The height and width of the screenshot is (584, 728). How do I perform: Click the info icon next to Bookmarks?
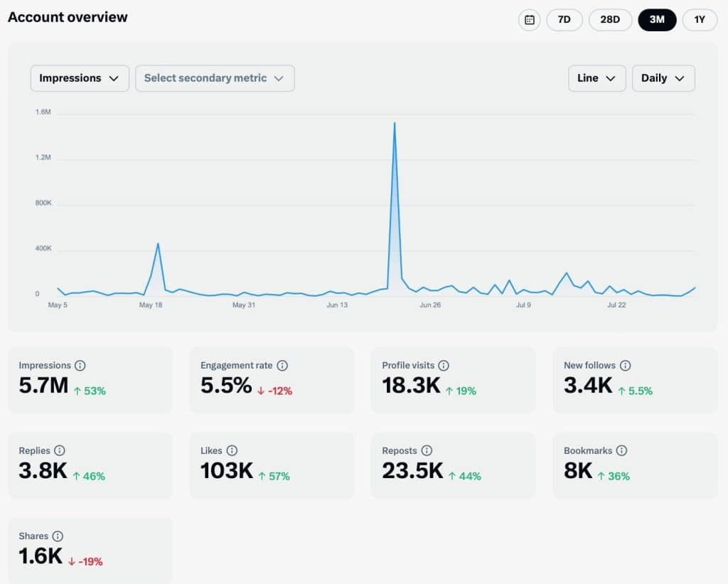pyautogui.click(x=621, y=451)
